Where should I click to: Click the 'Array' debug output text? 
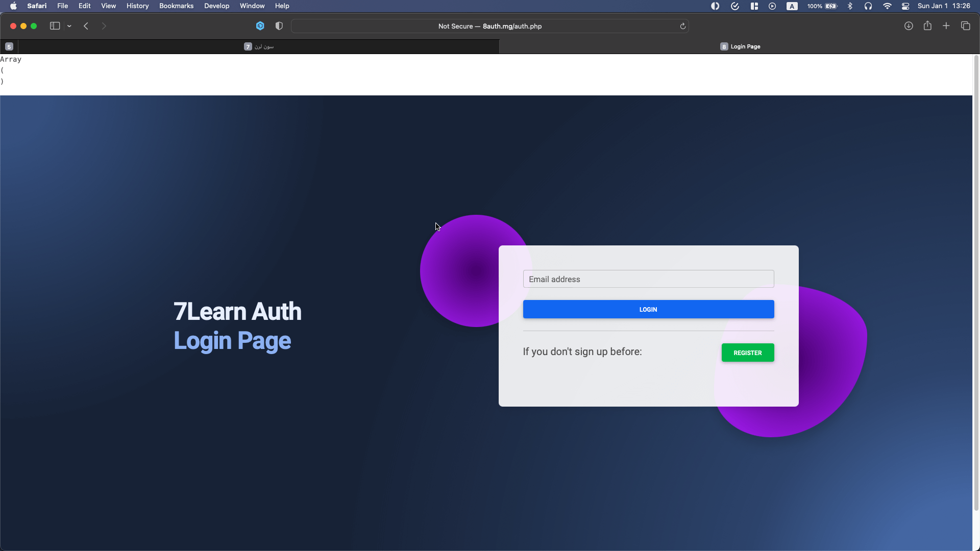[11, 59]
